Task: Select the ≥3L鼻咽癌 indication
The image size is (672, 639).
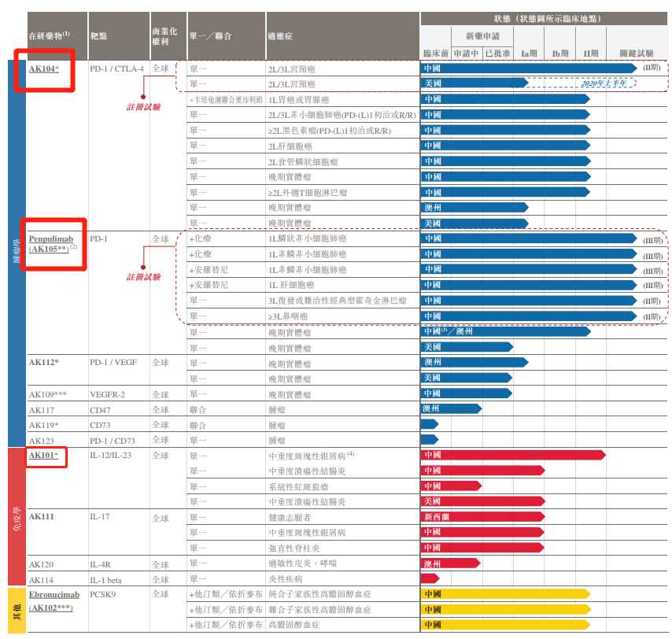Action: tap(288, 316)
